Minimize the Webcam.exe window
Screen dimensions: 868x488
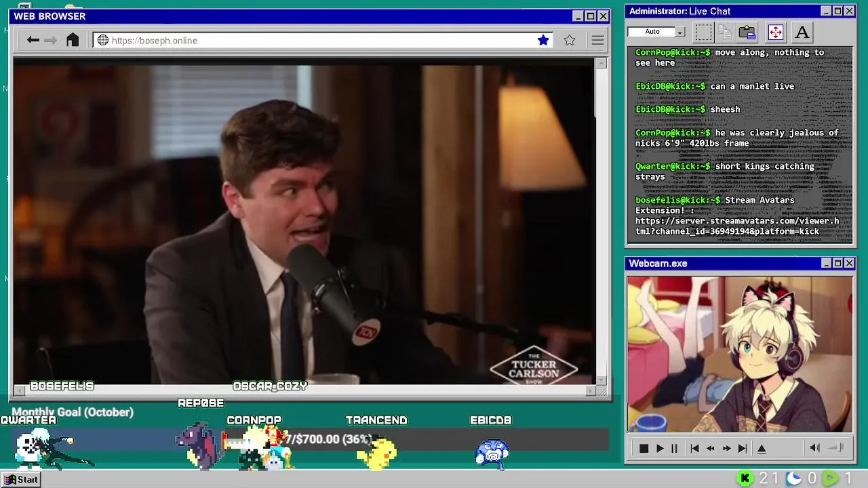pyautogui.click(x=826, y=263)
